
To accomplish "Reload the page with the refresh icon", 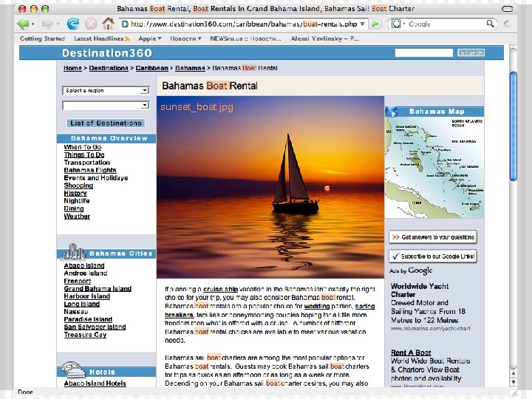I will point(73,24).
